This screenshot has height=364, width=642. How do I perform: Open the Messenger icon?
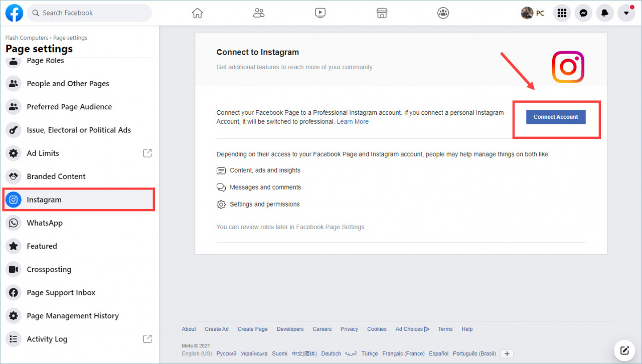pyautogui.click(x=583, y=13)
